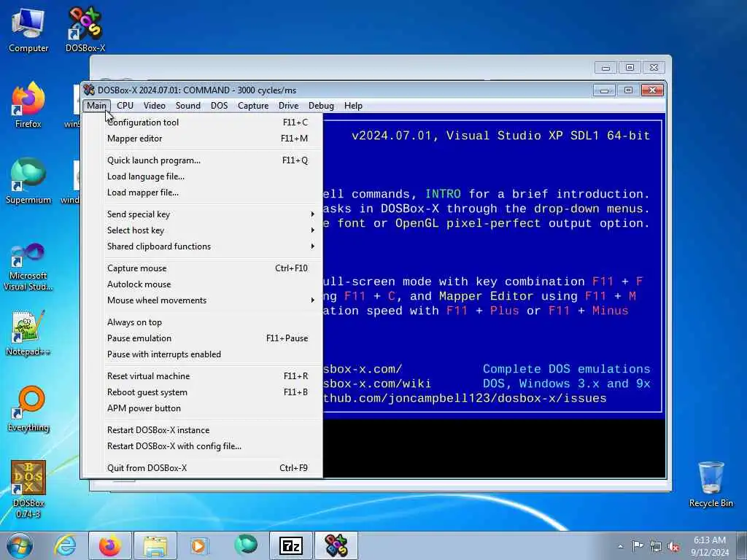Screen dimensions: 747x560
Task: Click the DOSBox-X title bar icon
Action: pyautogui.click(x=89, y=90)
